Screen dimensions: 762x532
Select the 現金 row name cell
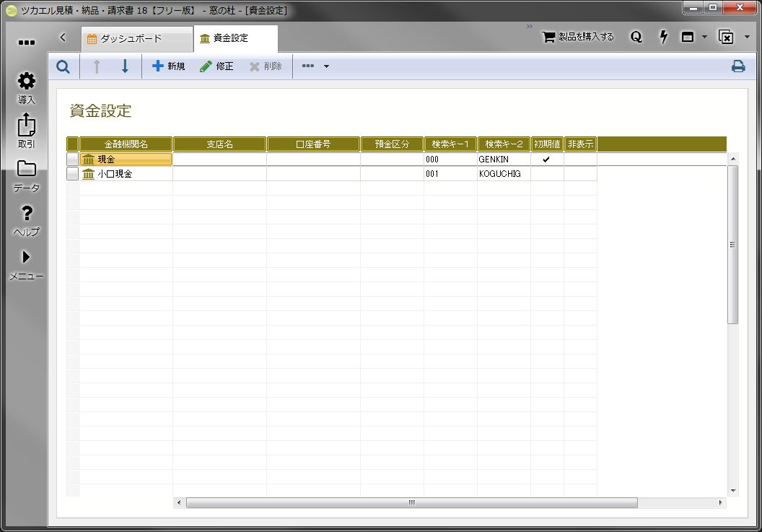click(x=126, y=159)
